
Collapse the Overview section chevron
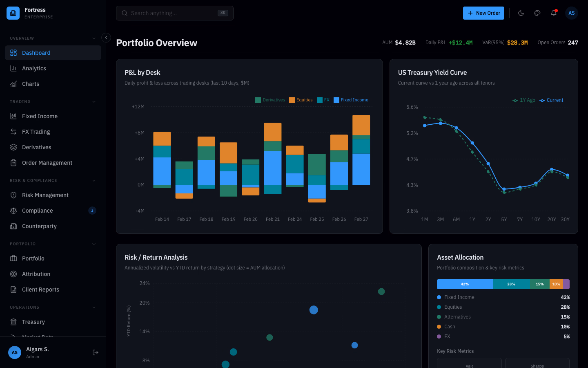click(x=94, y=38)
